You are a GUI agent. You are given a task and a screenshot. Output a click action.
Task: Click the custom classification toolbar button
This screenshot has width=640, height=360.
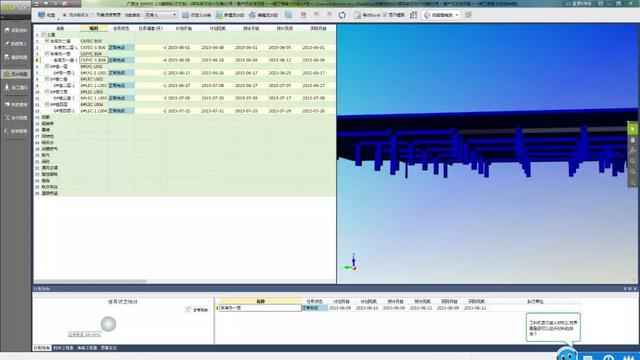click(196, 15)
